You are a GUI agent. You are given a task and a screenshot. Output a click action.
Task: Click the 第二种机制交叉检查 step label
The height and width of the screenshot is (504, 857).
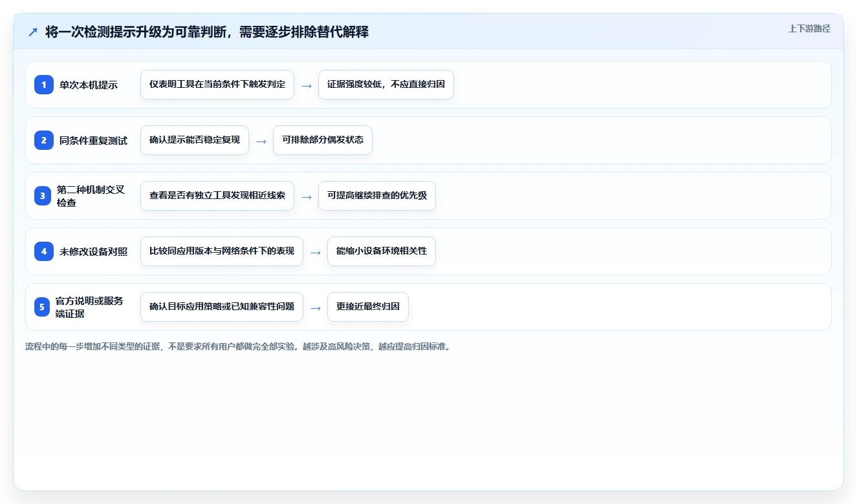91,196
